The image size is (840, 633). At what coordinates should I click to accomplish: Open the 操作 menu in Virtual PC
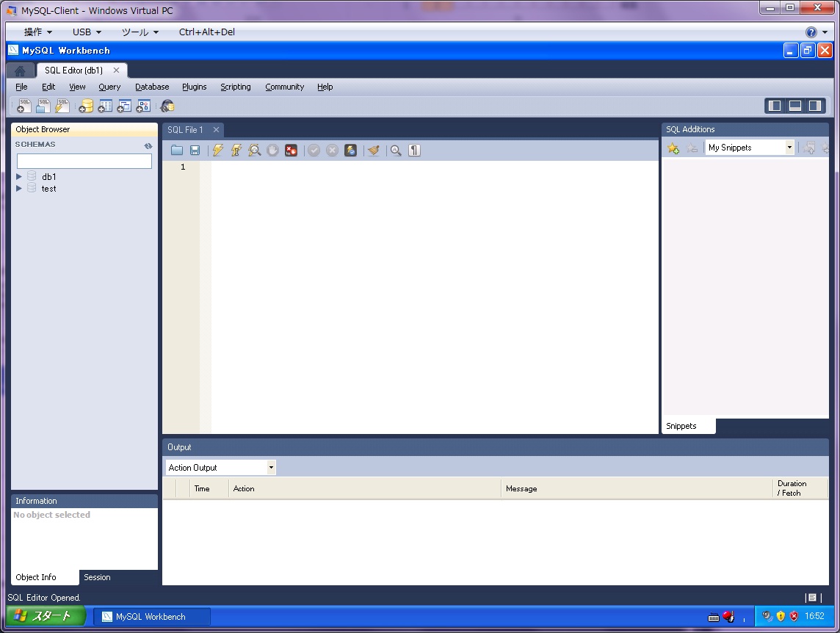37,32
